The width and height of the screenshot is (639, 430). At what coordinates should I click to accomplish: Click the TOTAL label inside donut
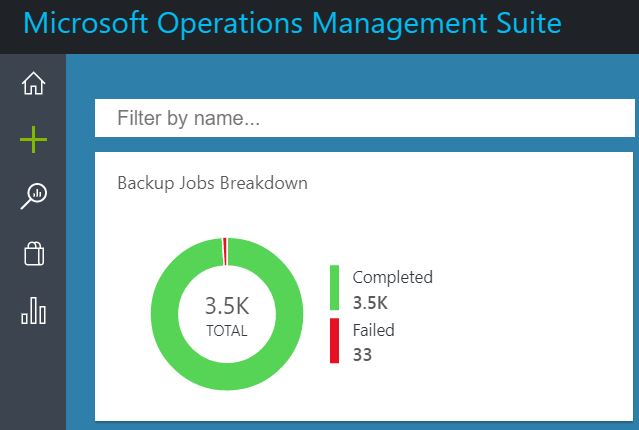pos(227,331)
